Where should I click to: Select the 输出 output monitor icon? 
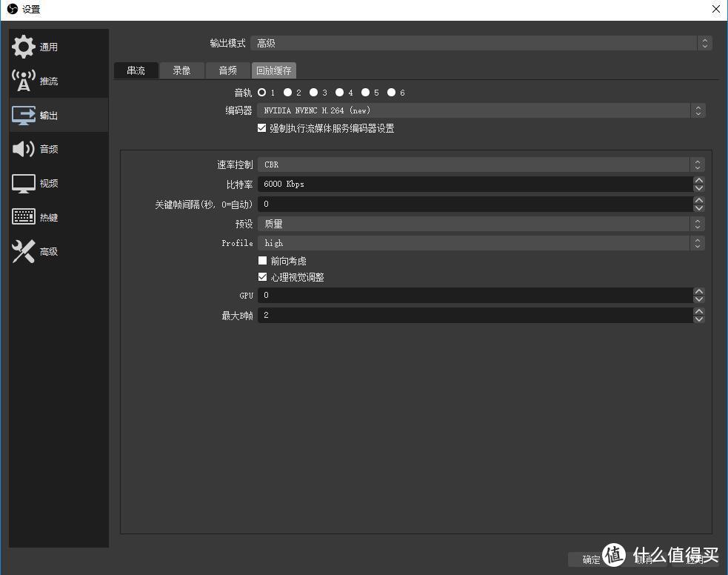click(23, 115)
